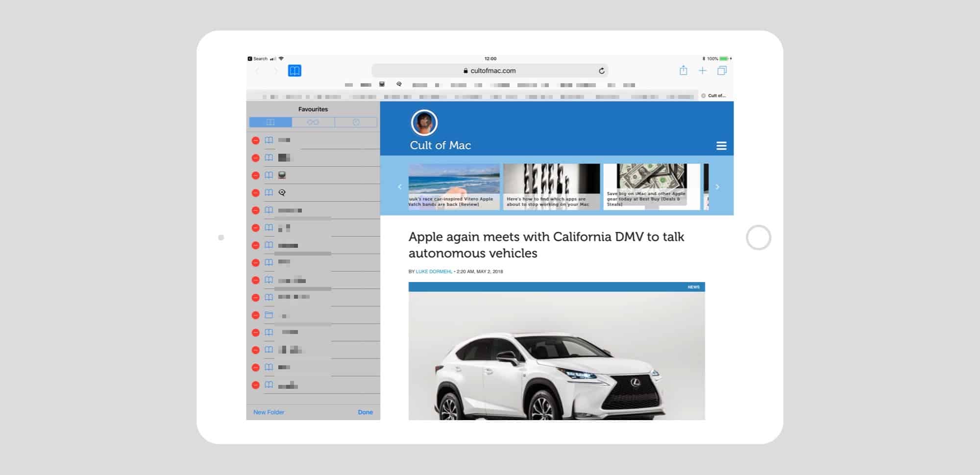Screen dimensions: 980x475
Task: Select the magnifier-eye bookmark row
Action: [x=313, y=193]
